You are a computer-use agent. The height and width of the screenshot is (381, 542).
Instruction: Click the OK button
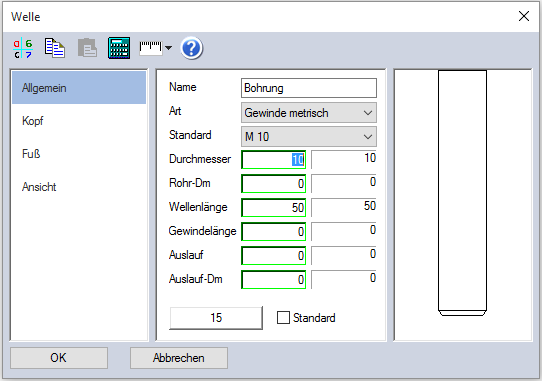tap(59, 358)
